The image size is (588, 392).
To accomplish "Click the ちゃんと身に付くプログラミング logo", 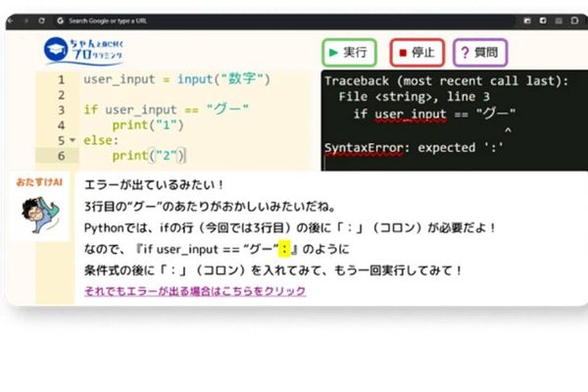I will (83, 51).
